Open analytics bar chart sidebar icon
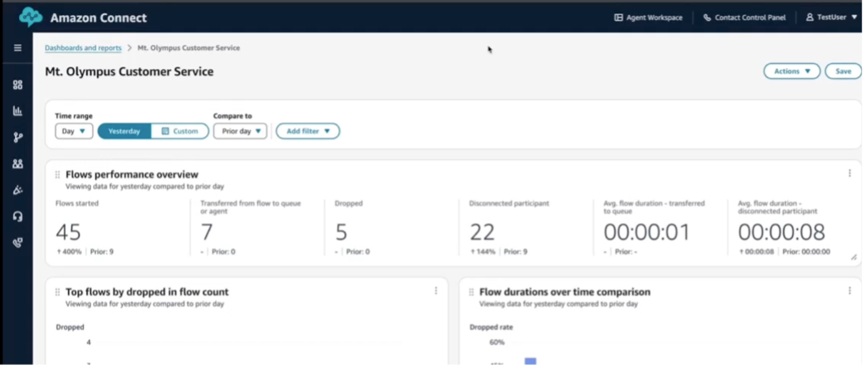The image size is (868, 370). pyautogui.click(x=17, y=111)
